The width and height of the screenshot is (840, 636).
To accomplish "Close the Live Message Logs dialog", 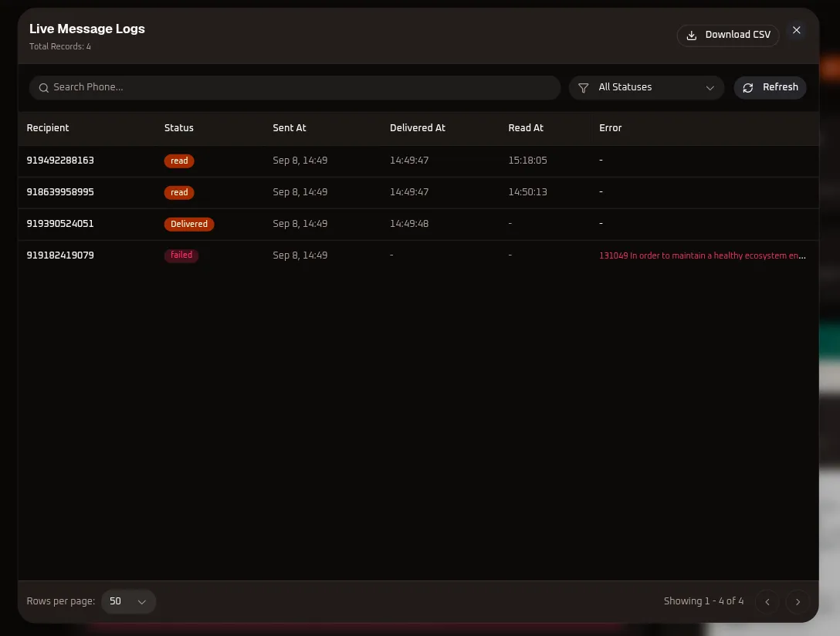I will click(x=797, y=31).
